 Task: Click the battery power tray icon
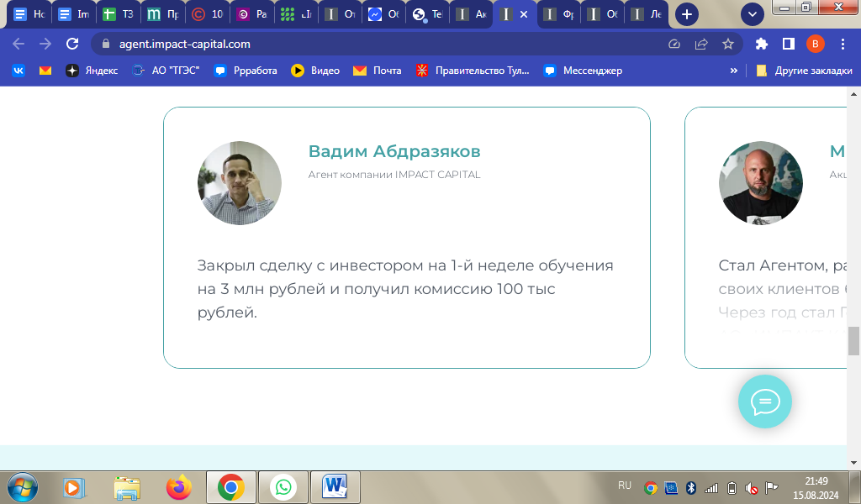732,487
